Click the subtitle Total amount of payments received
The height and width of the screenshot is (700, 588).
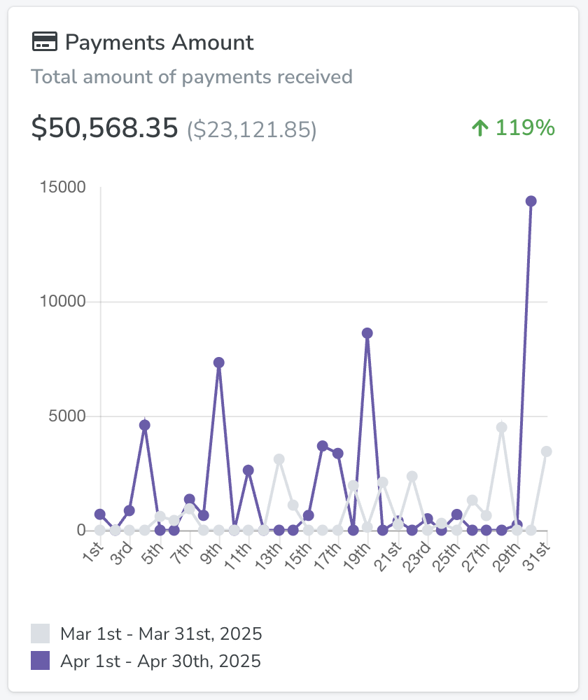(192, 76)
